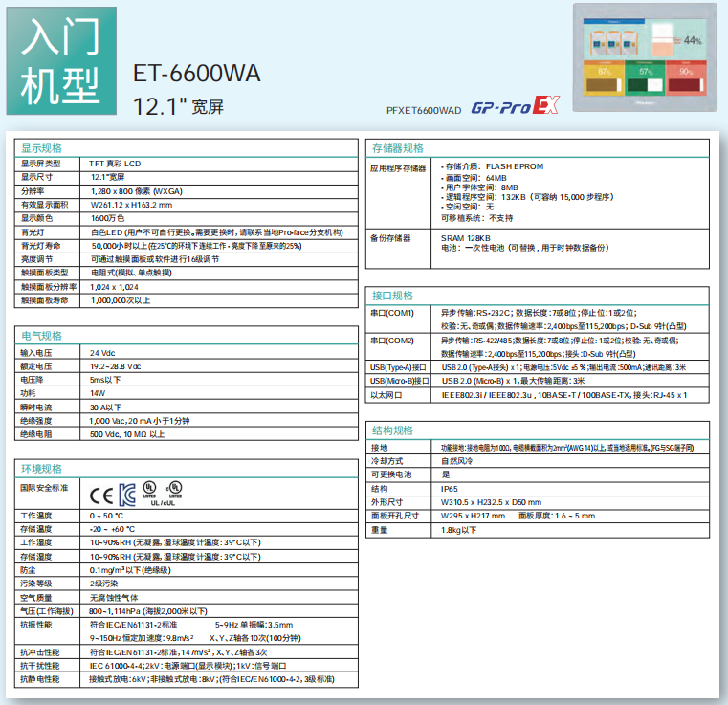Viewport: 728px width, 705px height.
Task: Click the 应用程序存储器 row label
Action: tap(398, 168)
